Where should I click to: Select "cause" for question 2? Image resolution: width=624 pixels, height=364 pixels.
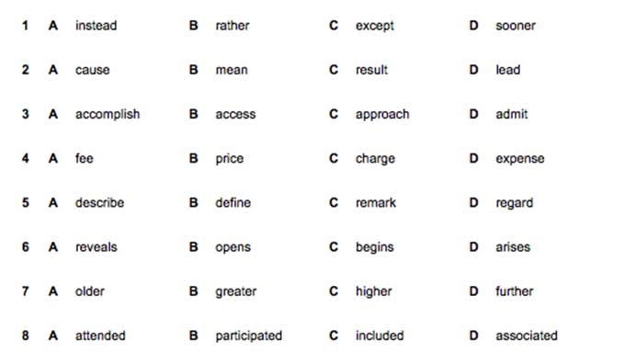click(x=92, y=70)
